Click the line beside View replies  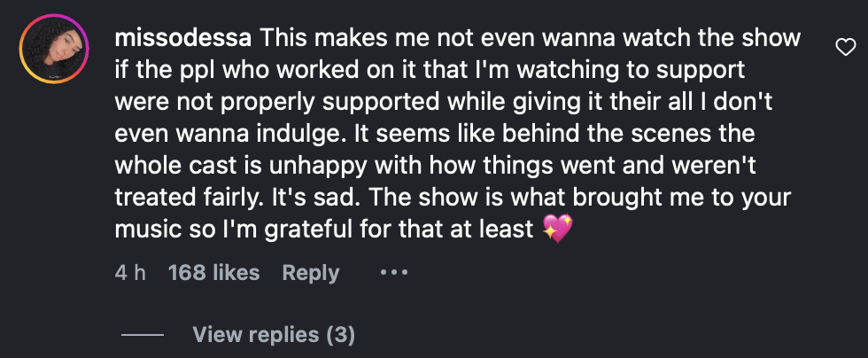(x=143, y=336)
